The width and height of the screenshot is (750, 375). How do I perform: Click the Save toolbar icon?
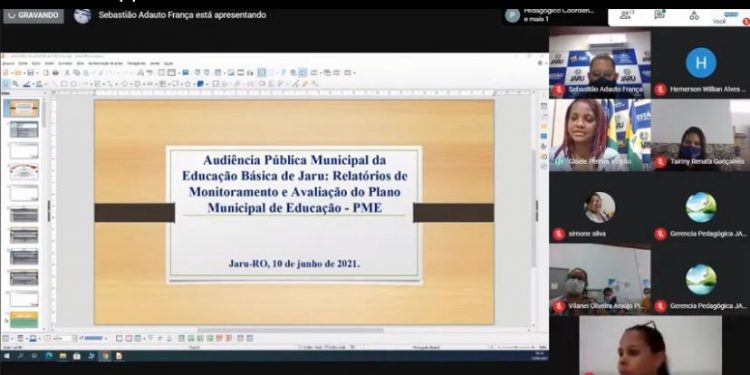[31, 73]
